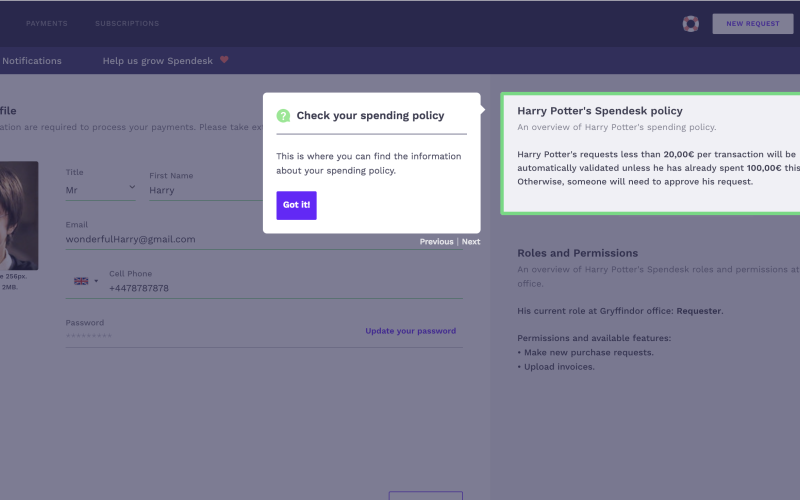Click the Requester role text
800x500 pixels.
tap(699, 311)
